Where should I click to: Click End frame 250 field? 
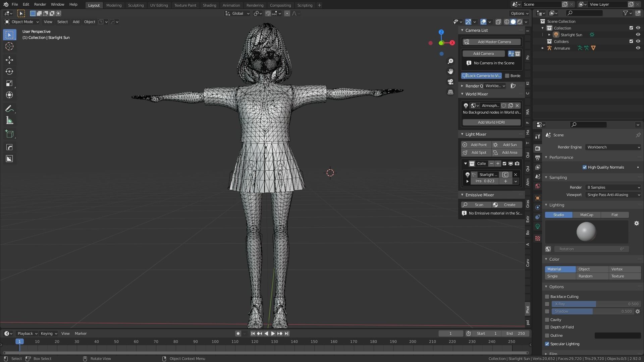coord(516,334)
